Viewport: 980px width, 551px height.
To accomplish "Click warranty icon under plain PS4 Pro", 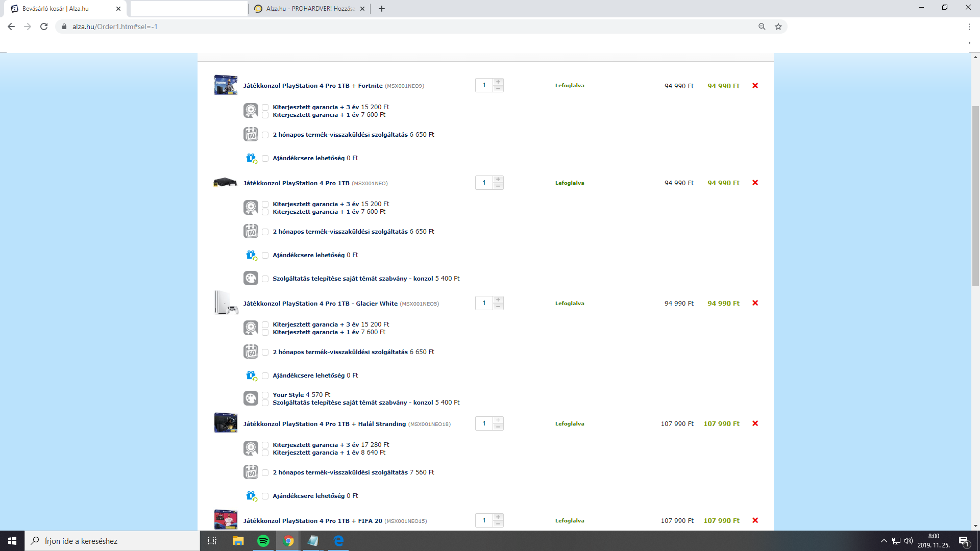I will pyautogui.click(x=251, y=208).
